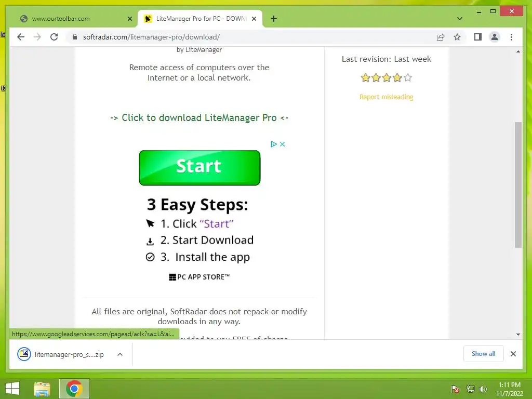Click the forward navigation arrow

tap(37, 37)
